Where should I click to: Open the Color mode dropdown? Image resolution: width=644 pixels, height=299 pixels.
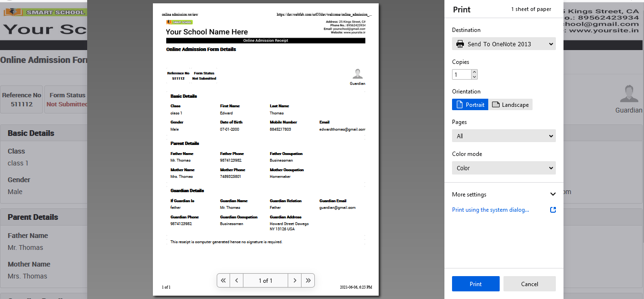coord(503,168)
